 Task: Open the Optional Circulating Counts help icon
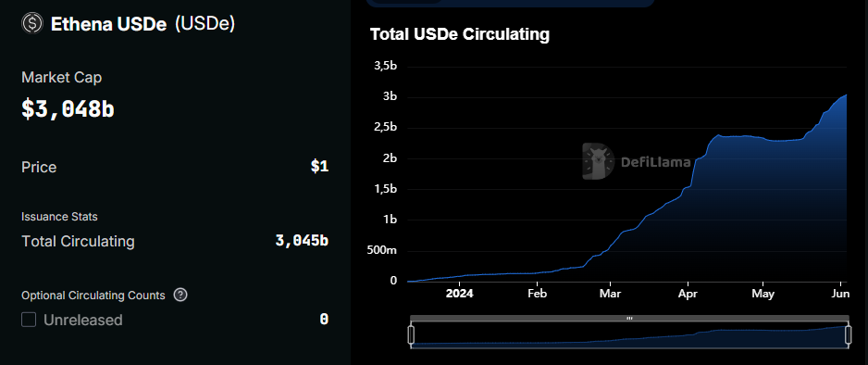pyautogui.click(x=180, y=295)
